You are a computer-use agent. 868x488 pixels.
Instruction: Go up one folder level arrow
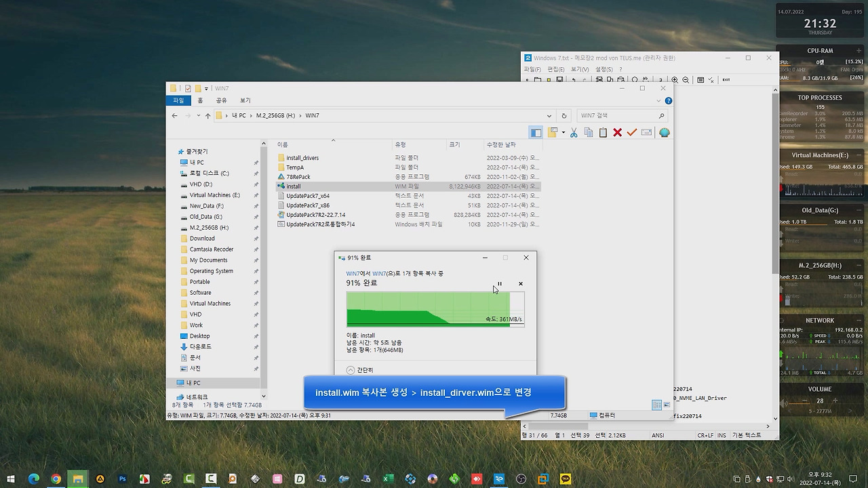point(208,116)
